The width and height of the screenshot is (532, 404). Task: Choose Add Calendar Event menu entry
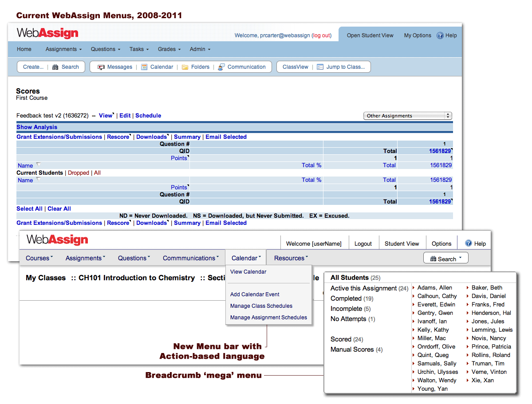pyautogui.click(x=255, y=294)
